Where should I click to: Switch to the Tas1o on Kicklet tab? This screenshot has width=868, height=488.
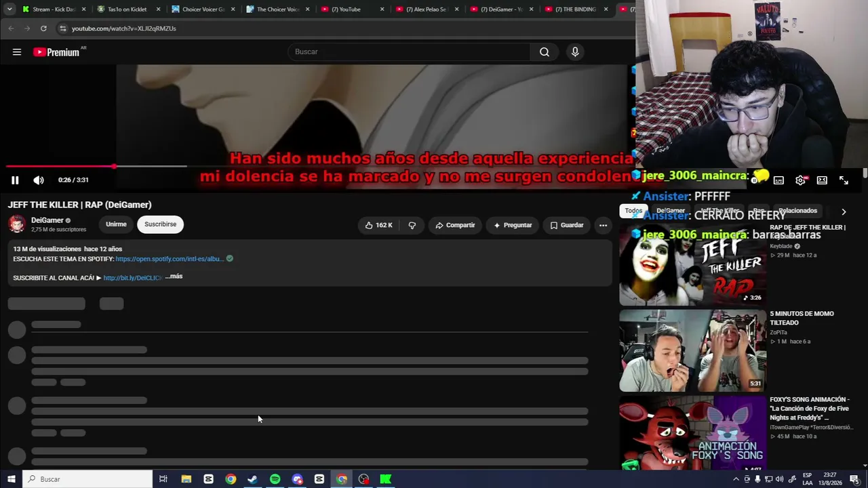(x=127, y=9)
